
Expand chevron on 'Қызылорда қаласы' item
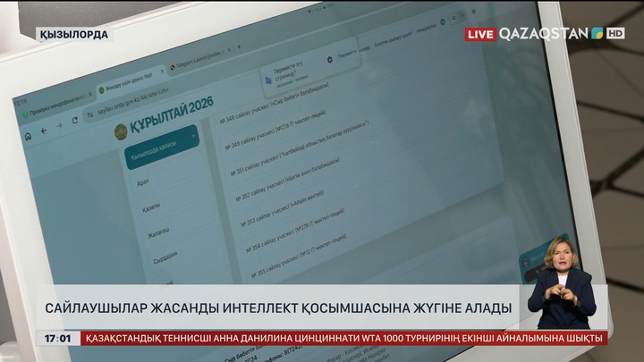click(193, 136)
